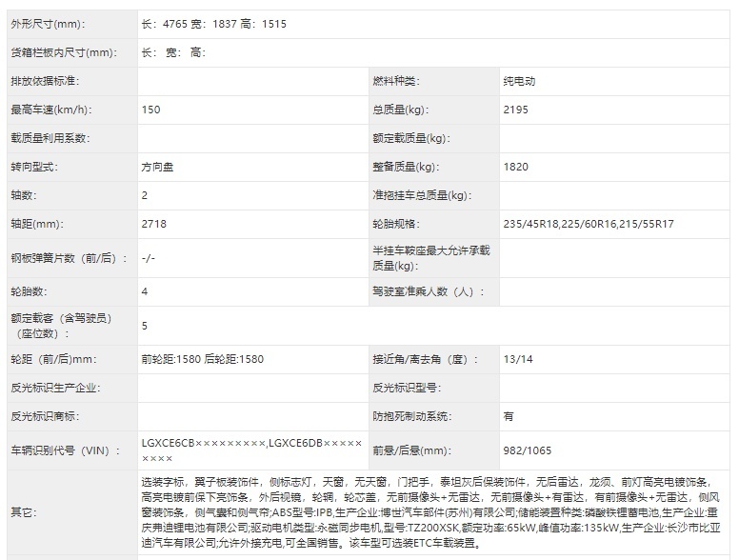Screen dimensions: 739x560
Task: Click the 半挂车鞍座最大允许承载质量 label
Action: pyautogui.click(x=430, y=258)
